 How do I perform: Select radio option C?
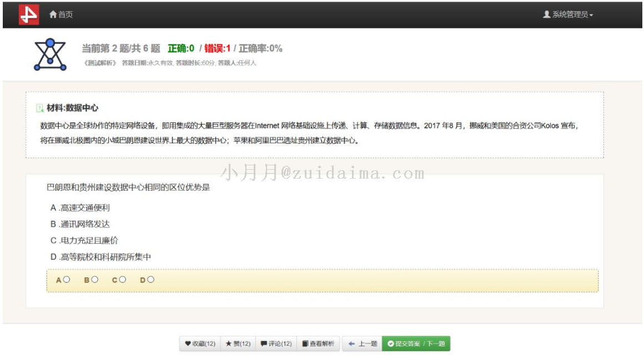pyautogui.click(x=122, y=280)
